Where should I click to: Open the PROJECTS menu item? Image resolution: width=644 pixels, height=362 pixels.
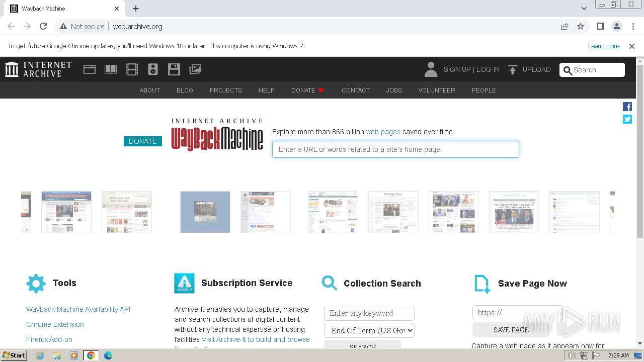[226, 90]
